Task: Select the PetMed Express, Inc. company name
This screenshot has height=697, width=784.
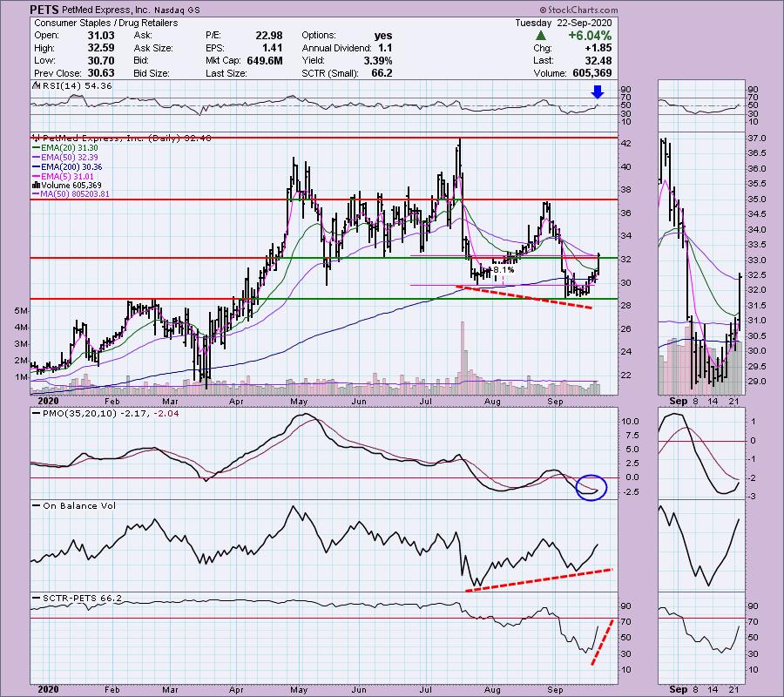Action: 105,10
